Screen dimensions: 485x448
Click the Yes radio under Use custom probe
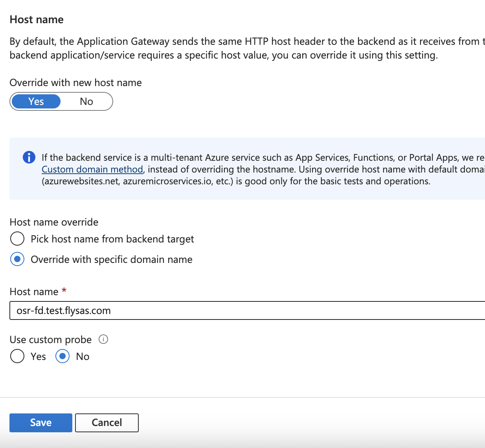(x=17, y=356)
